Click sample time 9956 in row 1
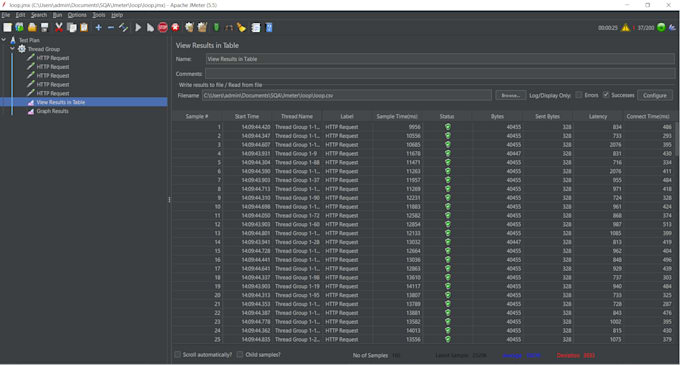The width and height of the screenshot is (680, 365). tap(415, 127)
